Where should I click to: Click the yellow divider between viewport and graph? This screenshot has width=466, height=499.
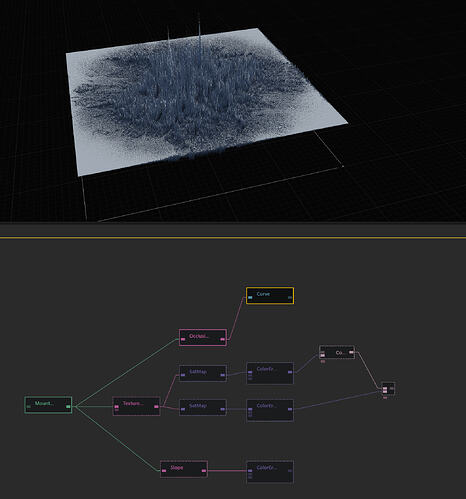[x=233, y=238]
